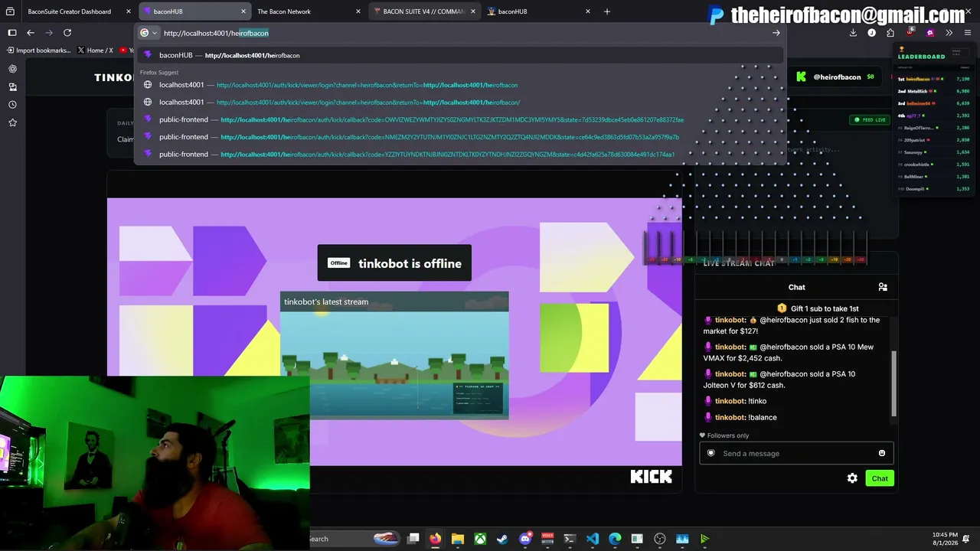
Task: Open Discord from the taskbar
Action: [x=525, y=539]
